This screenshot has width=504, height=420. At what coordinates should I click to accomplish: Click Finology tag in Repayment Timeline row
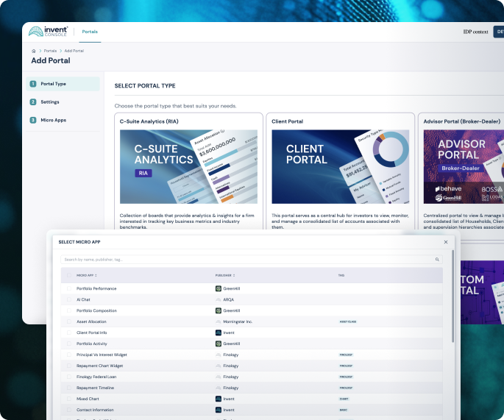(x=347, y=388)
